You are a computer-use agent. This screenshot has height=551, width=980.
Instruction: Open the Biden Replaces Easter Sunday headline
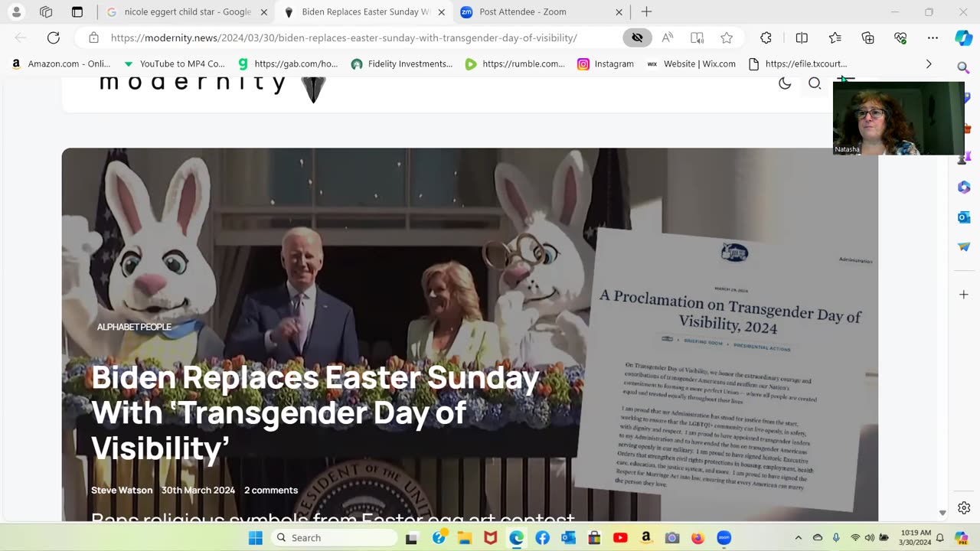315,413
